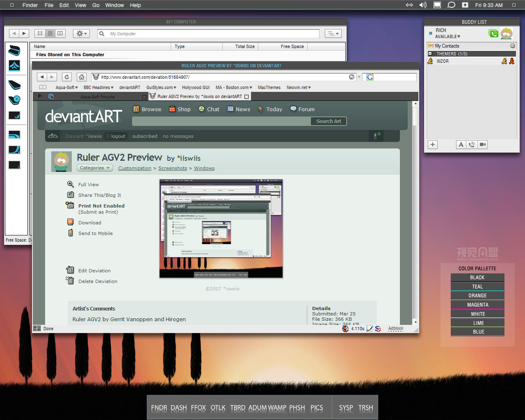Click the edit pencil icon in browser status bar

point(370,329)
